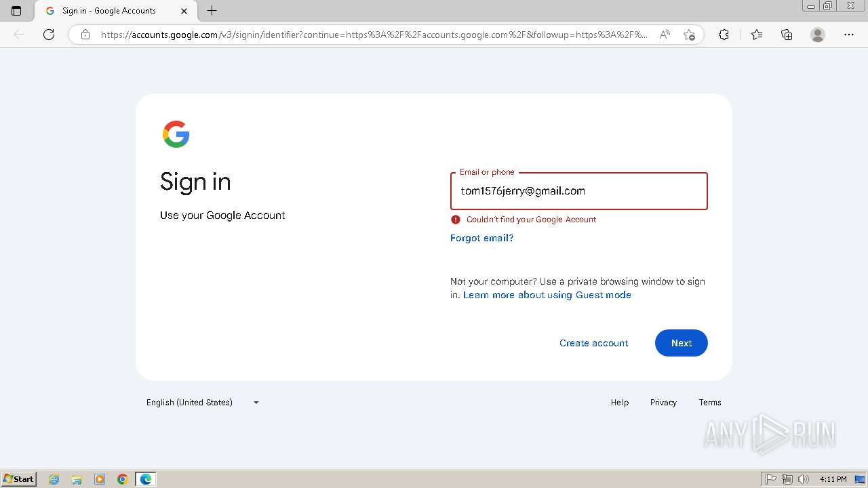The height and width of the screenshot is (488, 868).
Task: Open the Favorites list icon
Action: coord(757,35)
